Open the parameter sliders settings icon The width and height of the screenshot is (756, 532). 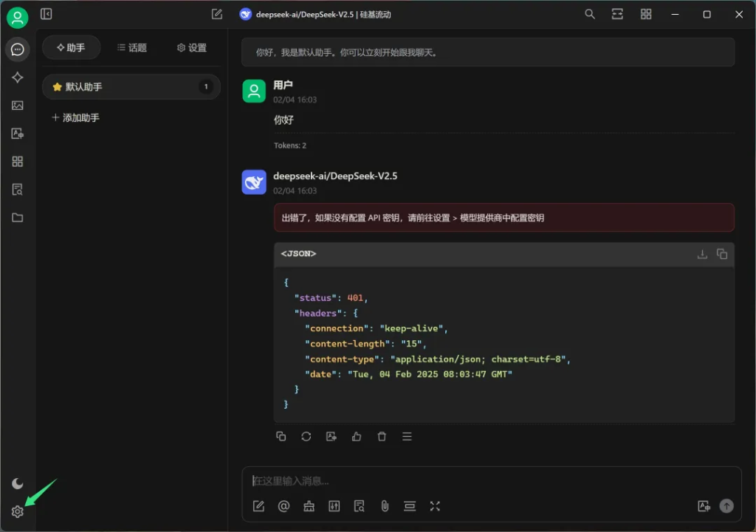(x=334, y=506)
